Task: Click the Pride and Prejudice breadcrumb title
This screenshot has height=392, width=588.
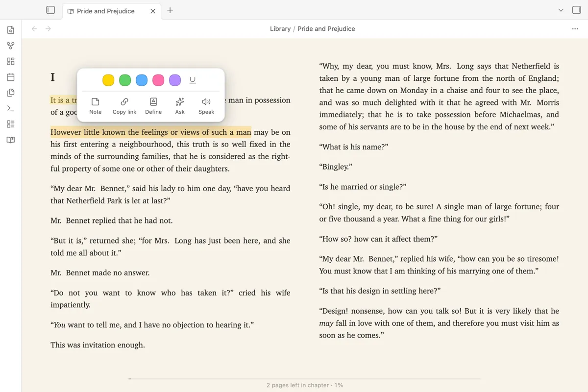Action: pos(326,29)
